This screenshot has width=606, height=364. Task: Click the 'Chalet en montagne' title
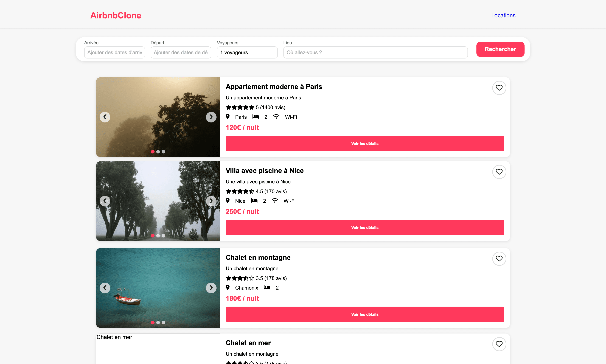point(258,257)
